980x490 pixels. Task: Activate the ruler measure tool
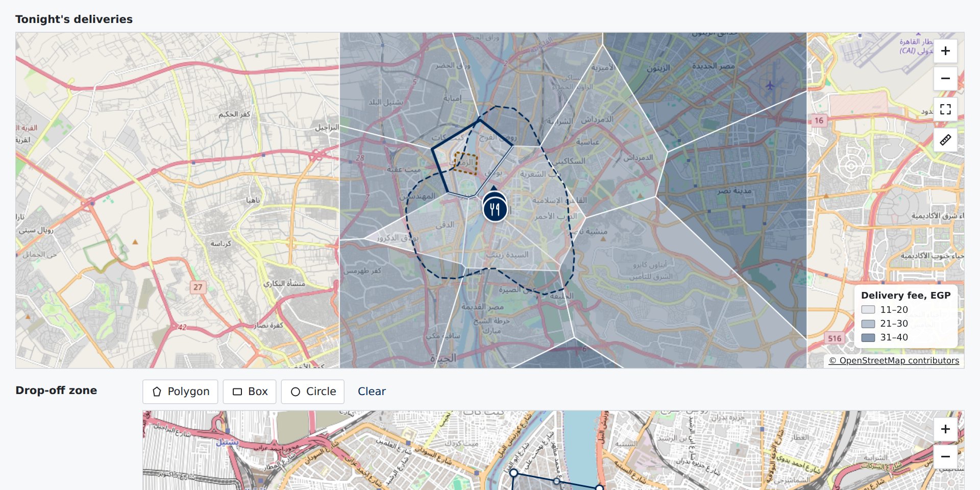945,139
